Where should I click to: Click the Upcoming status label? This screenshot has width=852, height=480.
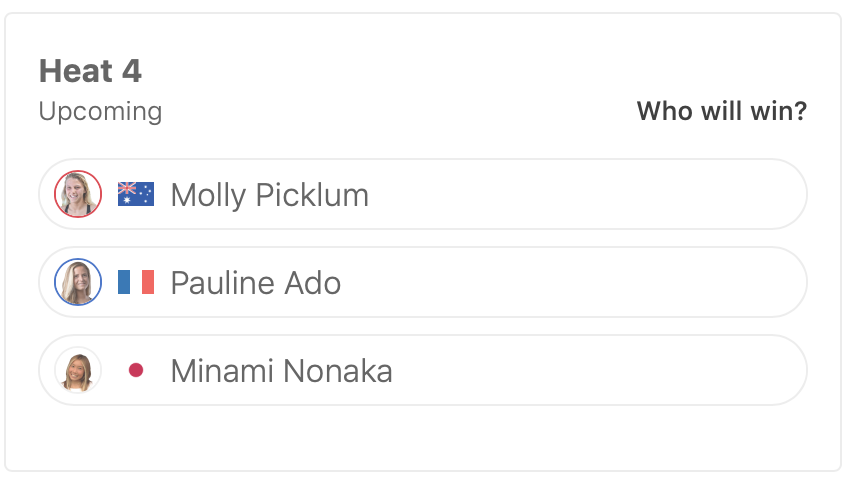[100, 110]
